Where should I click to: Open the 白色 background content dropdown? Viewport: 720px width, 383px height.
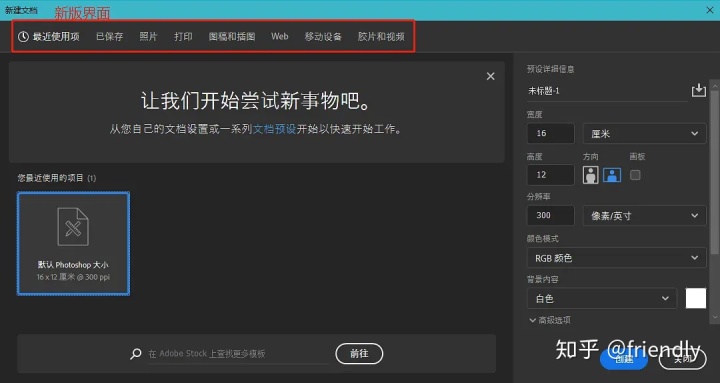point(602,299)
